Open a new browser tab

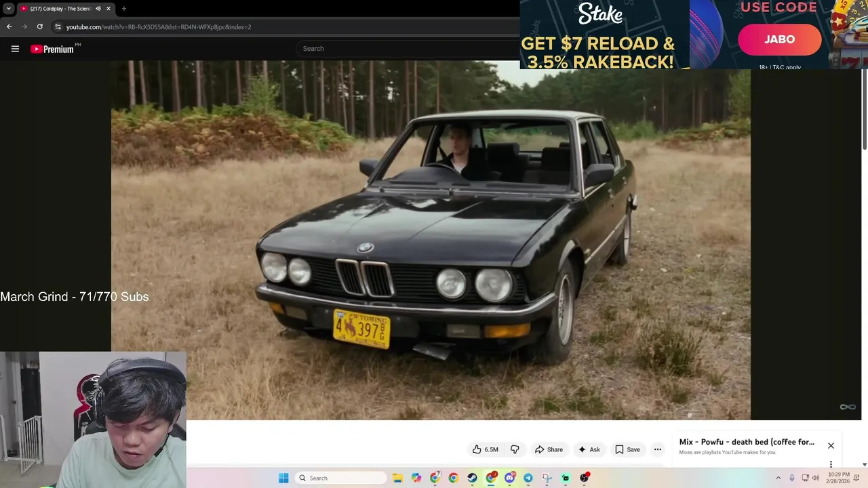(x=123, y=9)
